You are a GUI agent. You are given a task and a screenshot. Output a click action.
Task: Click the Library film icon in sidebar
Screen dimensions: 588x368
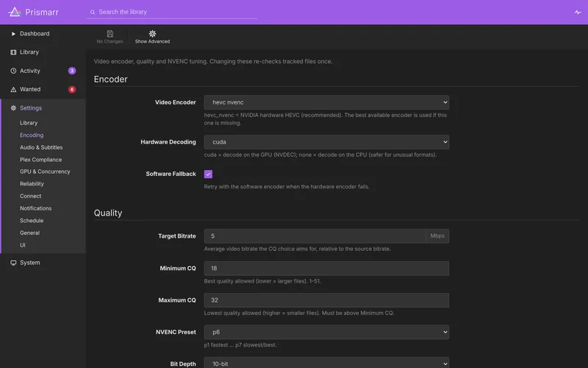pos(13,52)
